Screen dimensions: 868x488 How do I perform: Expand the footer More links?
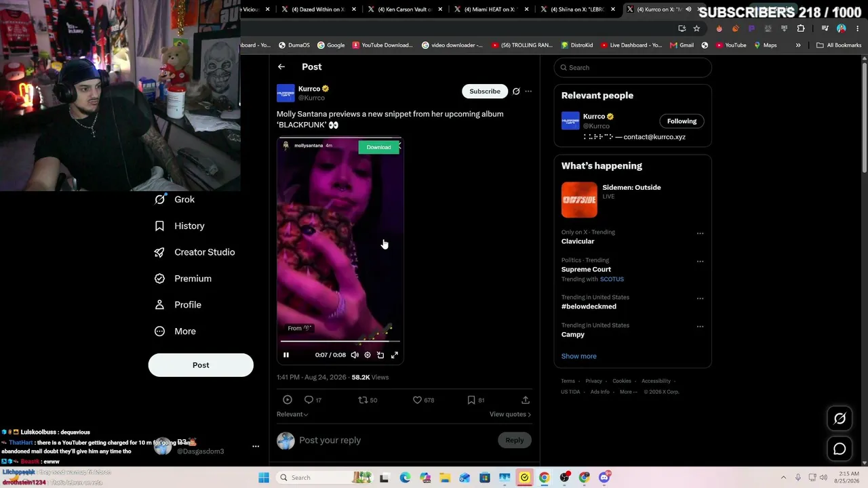pyautogui.click(x=628, y=392)
